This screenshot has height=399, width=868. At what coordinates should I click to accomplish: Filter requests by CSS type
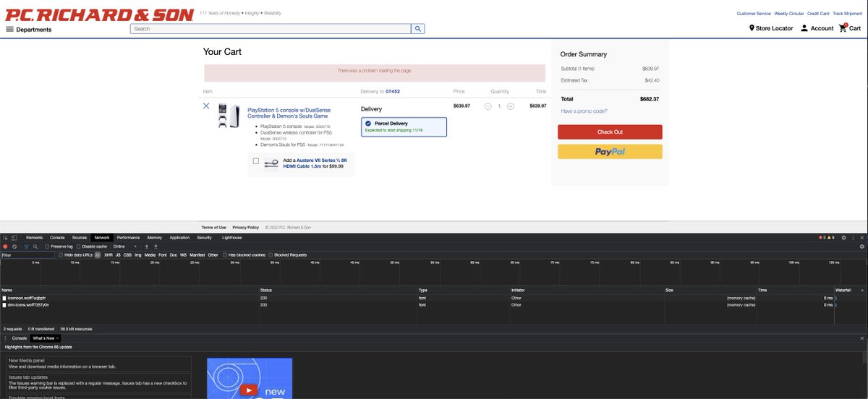(127, 255)
